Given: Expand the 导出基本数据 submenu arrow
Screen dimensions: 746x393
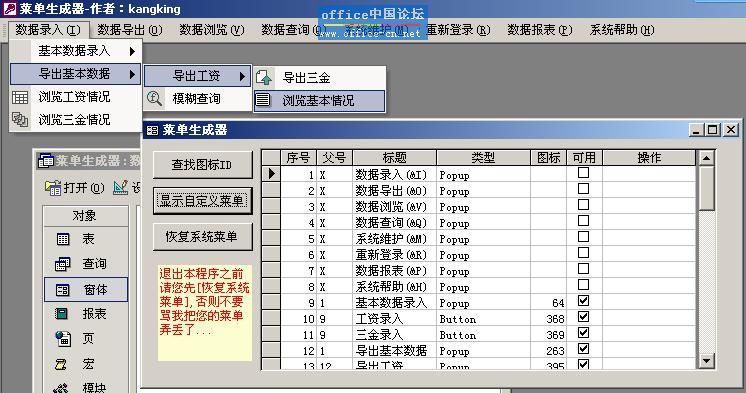Looking at the screenshot, I should coord(132,74).
